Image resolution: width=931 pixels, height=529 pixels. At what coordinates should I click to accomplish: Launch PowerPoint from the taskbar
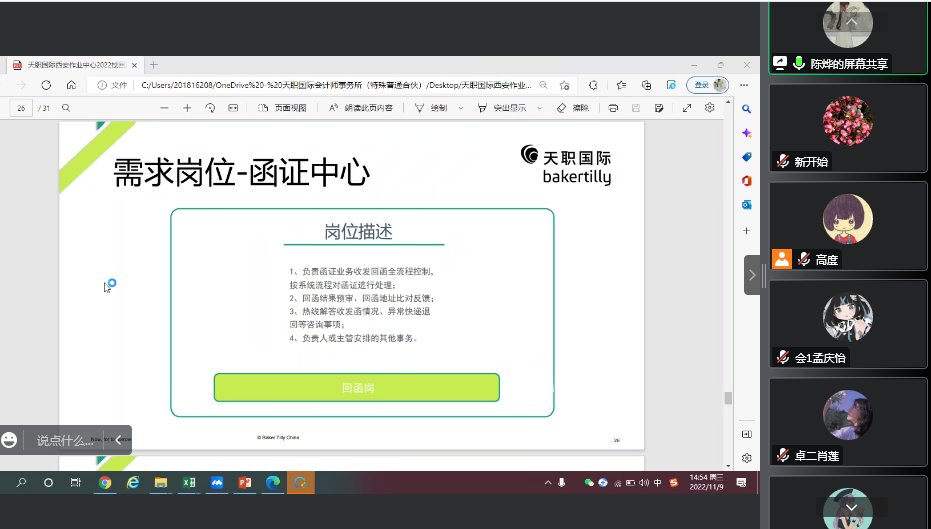pyautogui.click(x=243, y=483)
